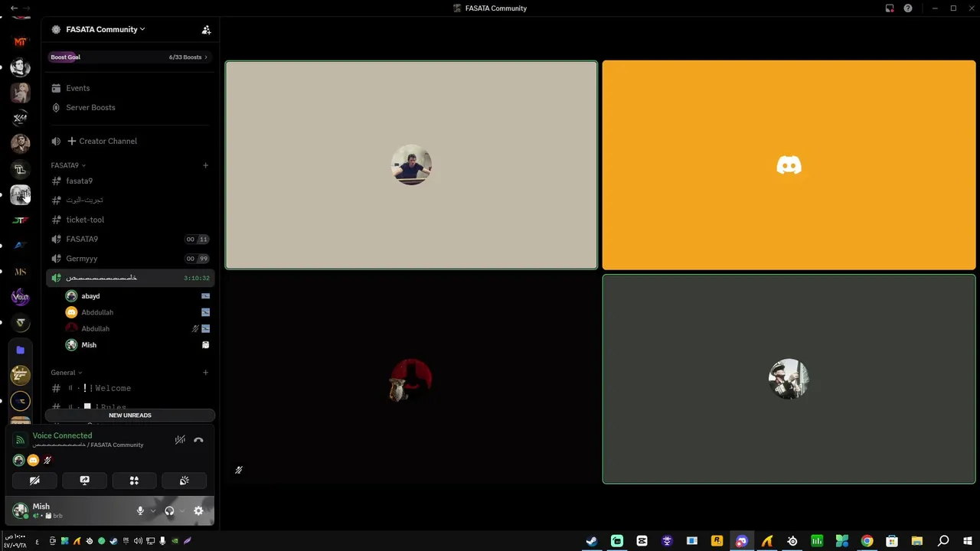Open the MT server in the server list
This screenshot has width=980, height=551.
tap(21, 41)
